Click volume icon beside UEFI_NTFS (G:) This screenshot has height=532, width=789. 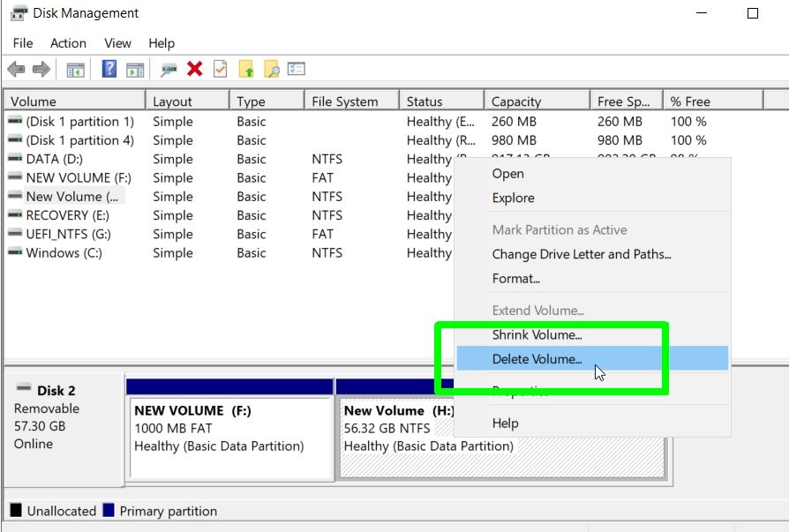(15, 233)
